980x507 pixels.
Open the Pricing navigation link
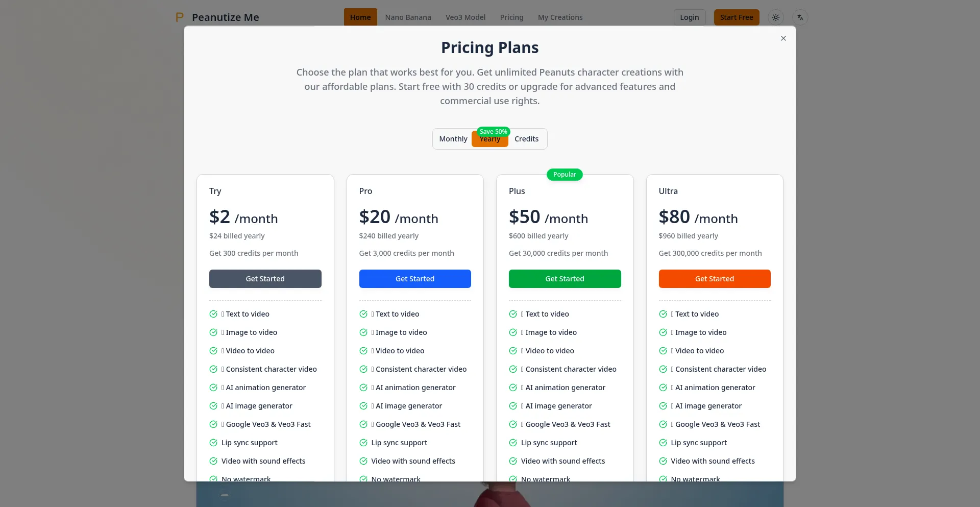[x=511, y=17]
